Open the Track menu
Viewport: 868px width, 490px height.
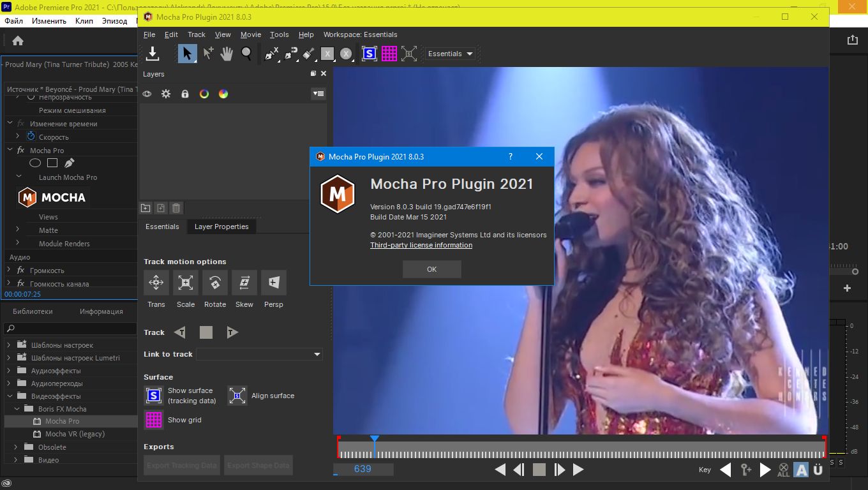tap(197, 34)
